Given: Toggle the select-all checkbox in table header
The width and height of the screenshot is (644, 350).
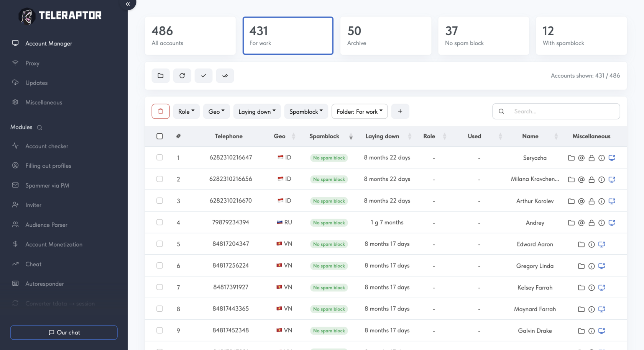Looking at the screenshot, I should (160, 136).
